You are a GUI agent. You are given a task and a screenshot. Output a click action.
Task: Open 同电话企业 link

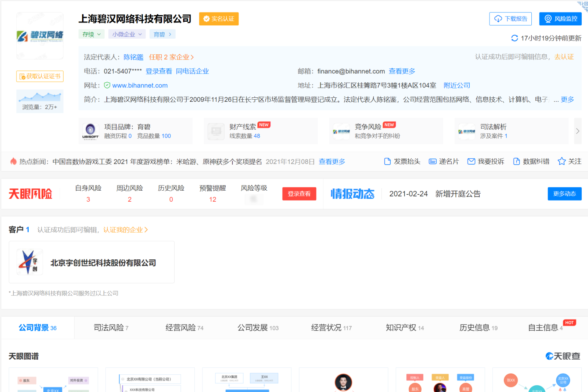tap(192, 71)
